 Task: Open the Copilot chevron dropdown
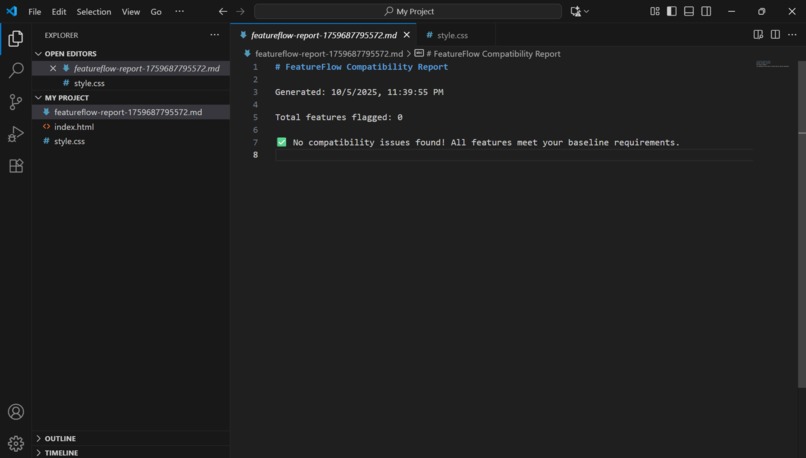click(587, 11)
